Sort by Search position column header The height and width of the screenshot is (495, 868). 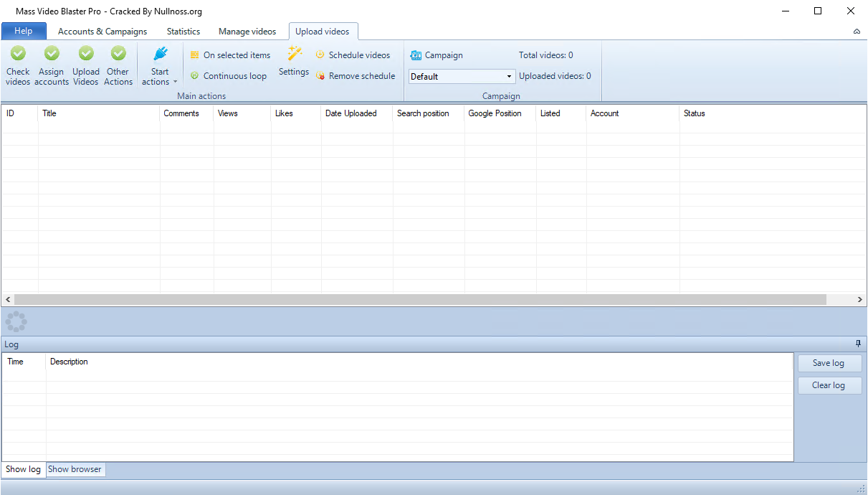click(x=429, y=113)
